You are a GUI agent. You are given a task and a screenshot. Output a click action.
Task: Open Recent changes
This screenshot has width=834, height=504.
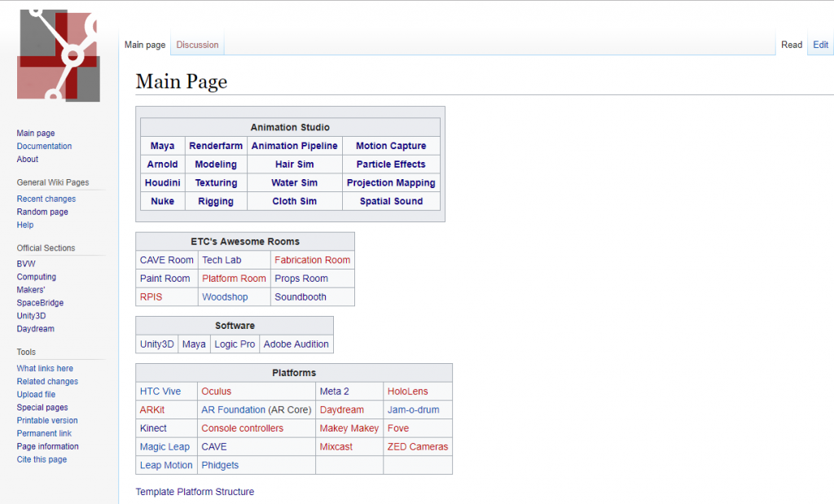(46, 199)
